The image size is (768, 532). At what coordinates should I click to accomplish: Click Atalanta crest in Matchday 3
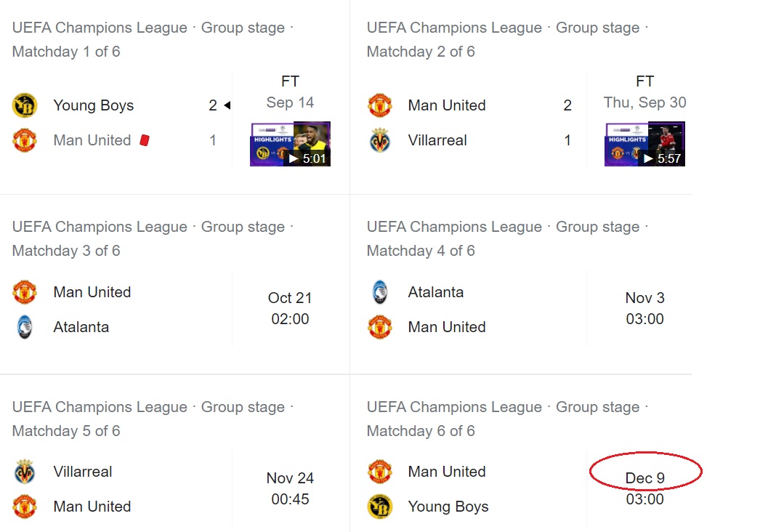[25, 327]
